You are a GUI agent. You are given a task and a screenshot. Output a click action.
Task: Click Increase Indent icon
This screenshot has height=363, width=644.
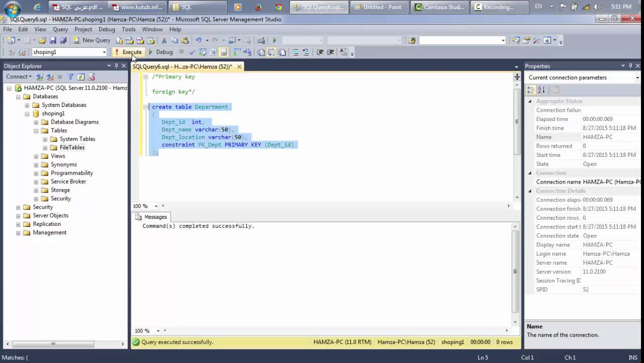tap(330, 52)
